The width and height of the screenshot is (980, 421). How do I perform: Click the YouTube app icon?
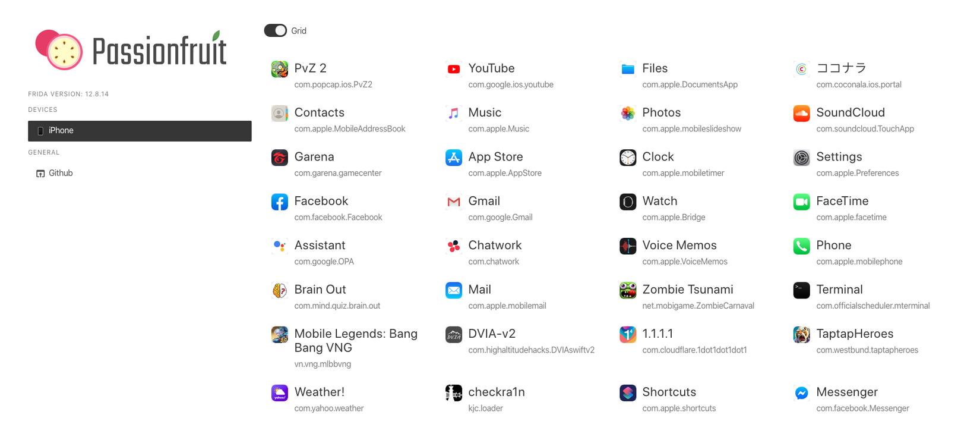coord(454,70)
